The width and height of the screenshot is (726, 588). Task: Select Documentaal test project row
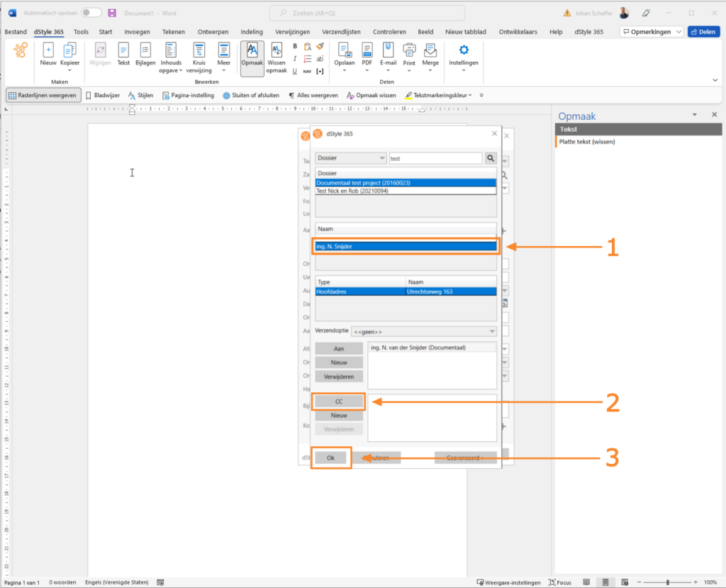point(406,183)
